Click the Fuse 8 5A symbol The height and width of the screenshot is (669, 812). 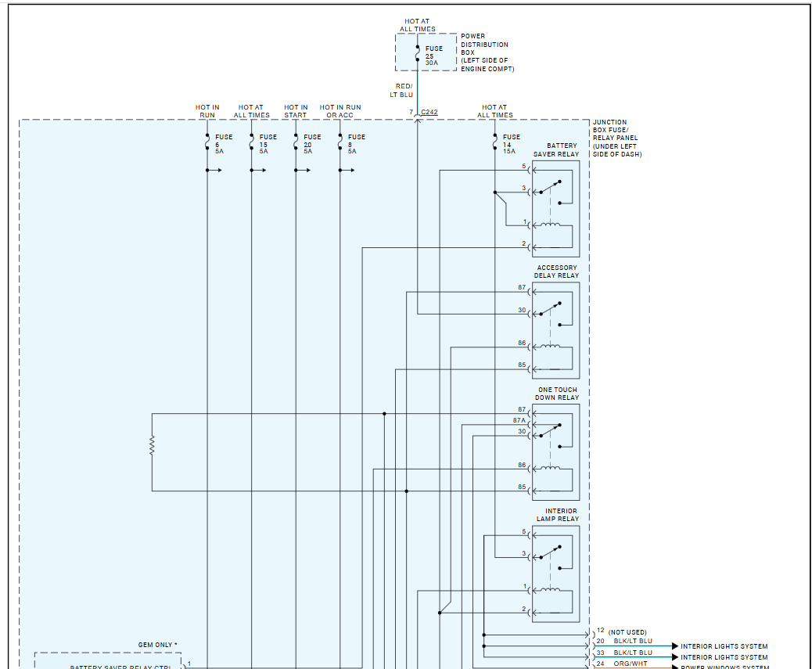pyautogui.click(x=340, y=142)
